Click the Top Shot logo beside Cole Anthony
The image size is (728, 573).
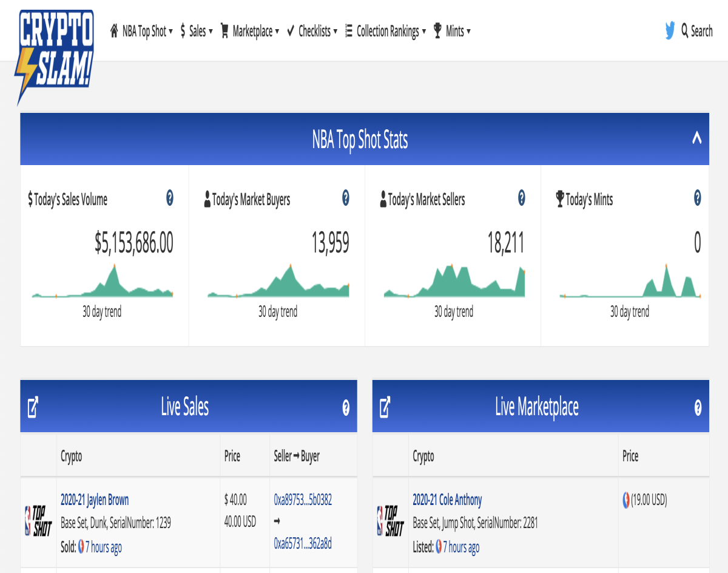[x=390, y=521]
